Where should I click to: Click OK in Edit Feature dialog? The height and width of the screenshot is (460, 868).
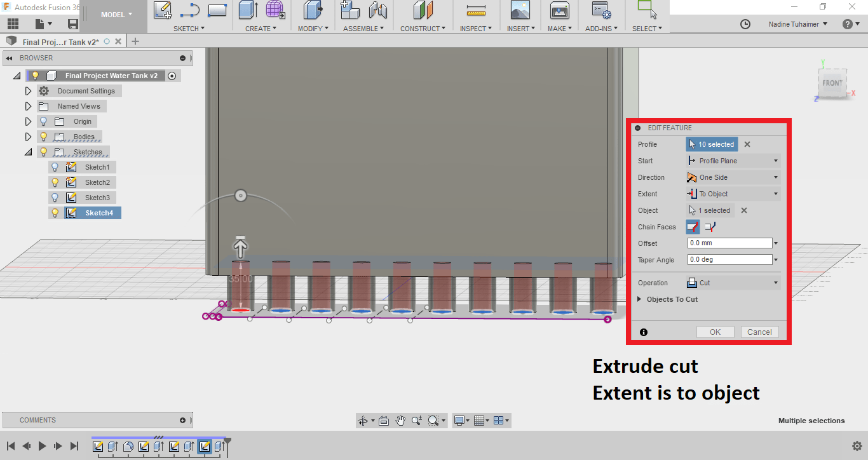tap(715, 332)
